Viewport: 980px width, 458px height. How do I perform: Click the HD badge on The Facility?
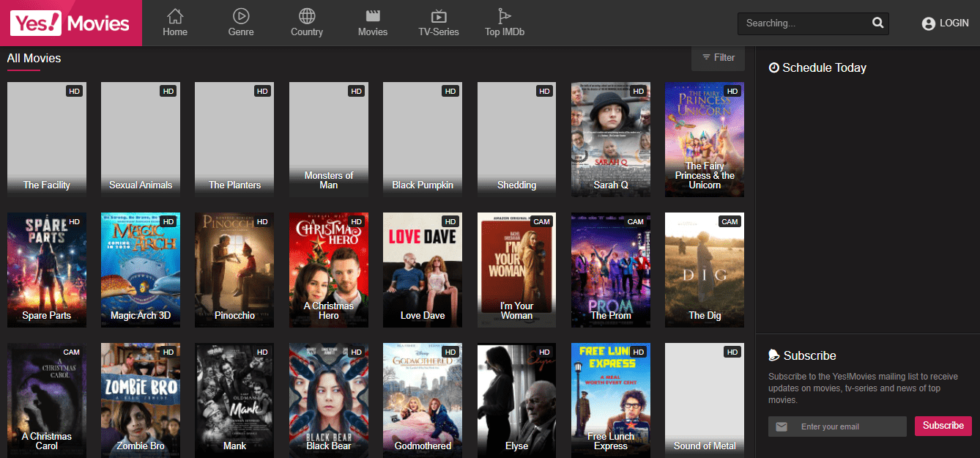(75, 91)
